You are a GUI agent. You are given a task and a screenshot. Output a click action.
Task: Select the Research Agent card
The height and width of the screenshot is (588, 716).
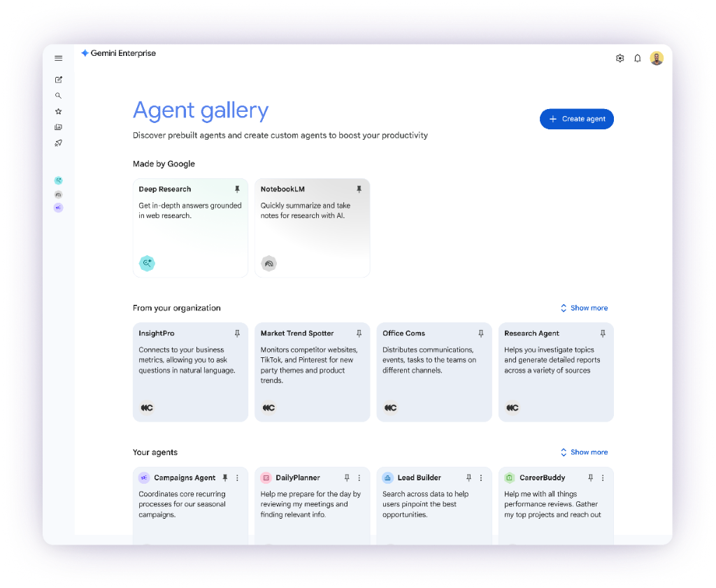pos(556,372)
